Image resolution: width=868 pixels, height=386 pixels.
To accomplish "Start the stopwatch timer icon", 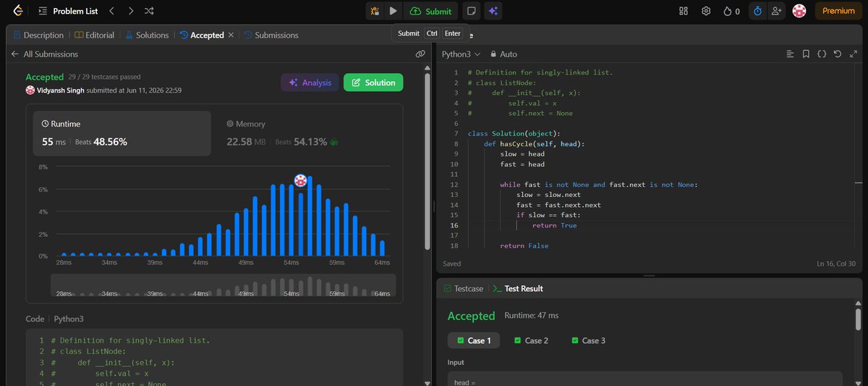I will coord(757,11).
